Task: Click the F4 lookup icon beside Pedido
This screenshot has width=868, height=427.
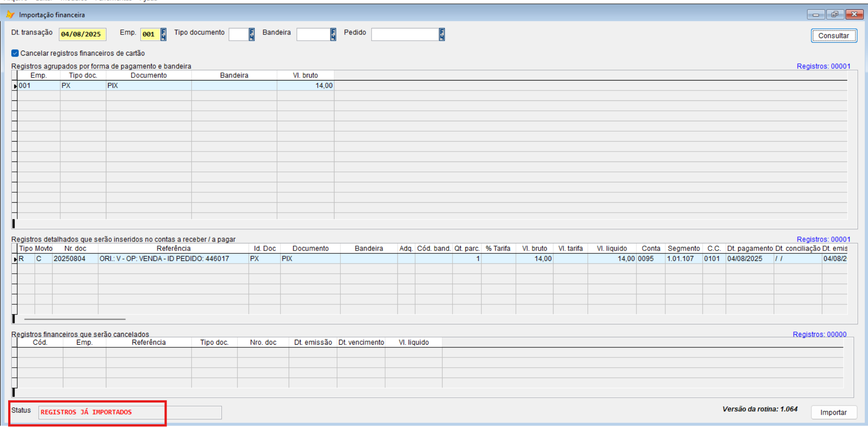Action: [442, 34]
